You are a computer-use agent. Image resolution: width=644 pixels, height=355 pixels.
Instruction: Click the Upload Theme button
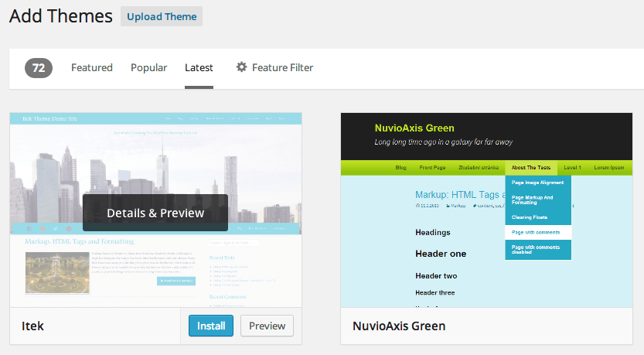pyautogui.click(x=161, y=17)
